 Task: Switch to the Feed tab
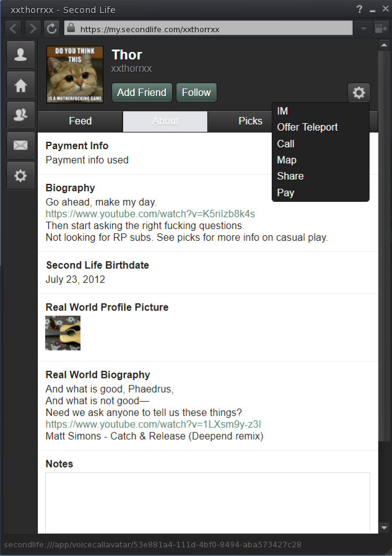point(80,121)
